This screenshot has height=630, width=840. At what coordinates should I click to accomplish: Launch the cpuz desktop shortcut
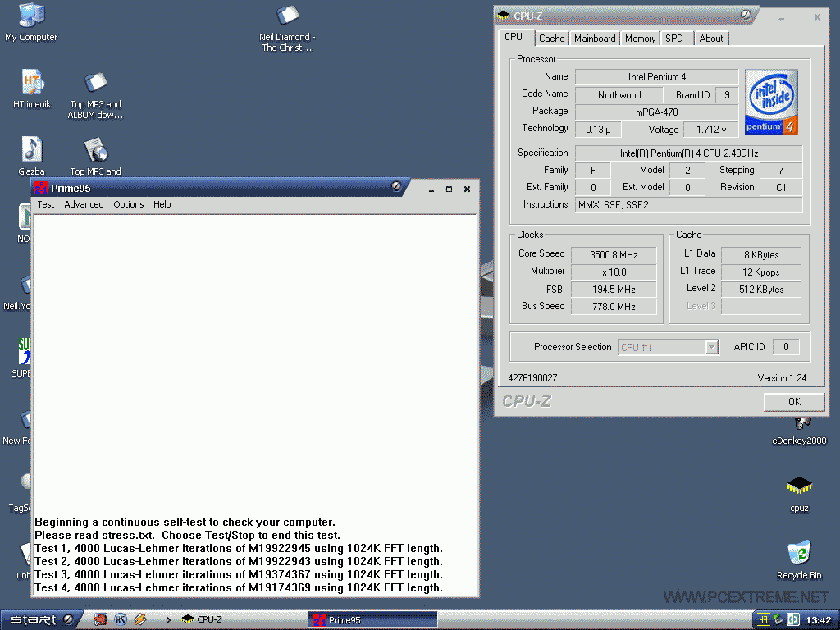[x=799, y=486]
